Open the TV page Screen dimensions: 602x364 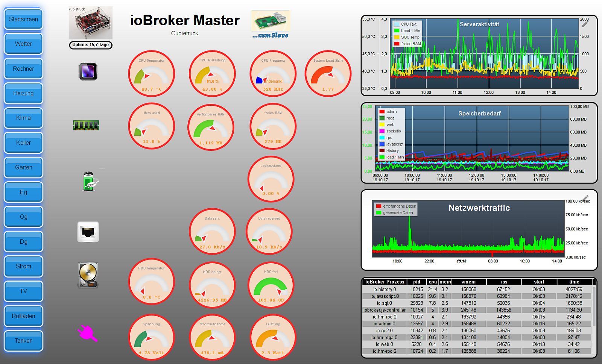pos(23,291)
